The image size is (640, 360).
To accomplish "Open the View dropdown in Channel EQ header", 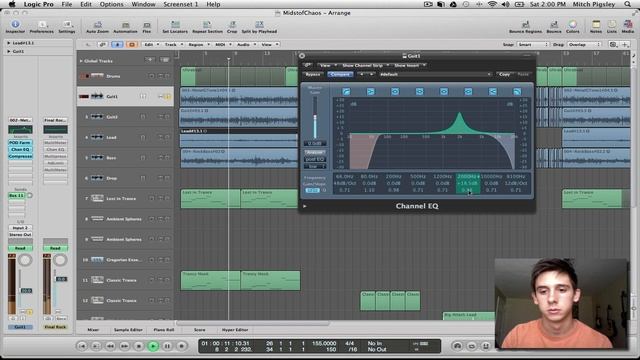I will tap(327, 65).
